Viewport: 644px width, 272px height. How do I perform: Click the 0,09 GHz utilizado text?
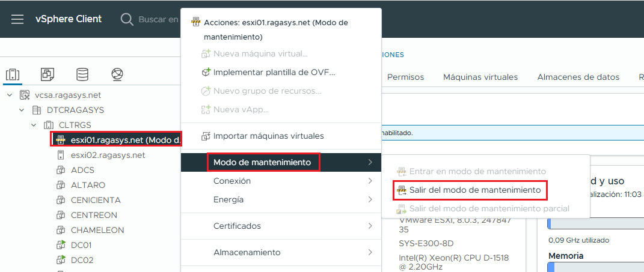tap(578, 240)
